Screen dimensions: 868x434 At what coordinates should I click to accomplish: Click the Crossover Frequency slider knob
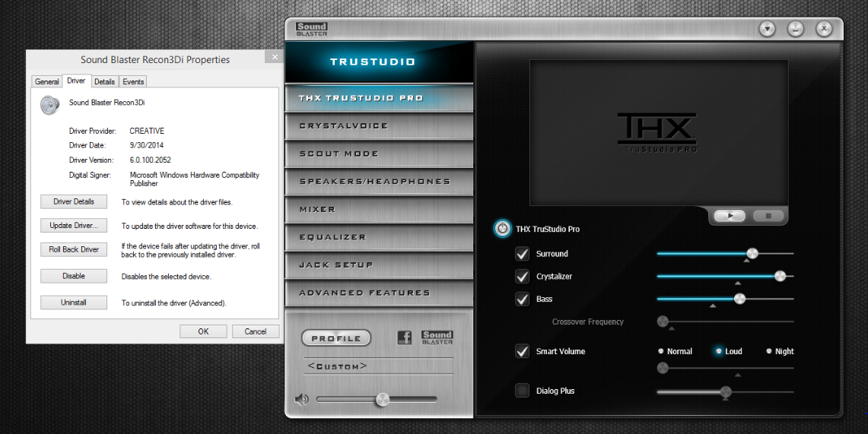pyautogui.click(x=663, y=322)
